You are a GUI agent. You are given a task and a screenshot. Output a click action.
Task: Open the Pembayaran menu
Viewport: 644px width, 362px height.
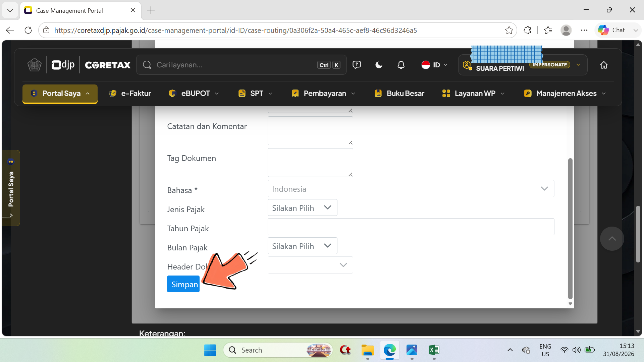[x=324, y=94]
